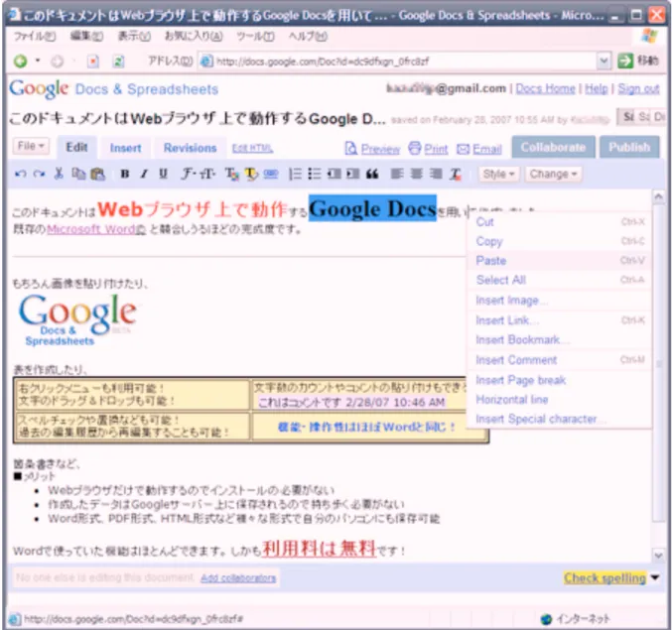Cut selection with scissors icon
Image resolution: width=672 pixels, height=630 pixels.
pos(59,174)
